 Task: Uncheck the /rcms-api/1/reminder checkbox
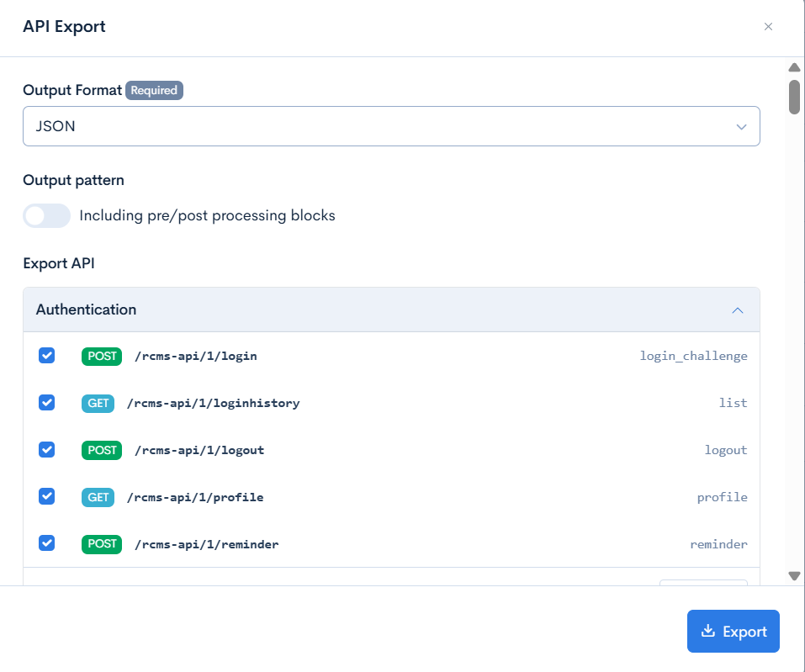pyautogui.click(x=47, y=543)
